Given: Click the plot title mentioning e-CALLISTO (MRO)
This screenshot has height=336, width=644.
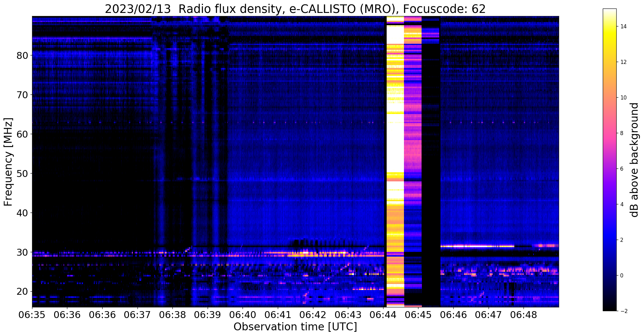Looking at the screenshot, I should 295,9.
